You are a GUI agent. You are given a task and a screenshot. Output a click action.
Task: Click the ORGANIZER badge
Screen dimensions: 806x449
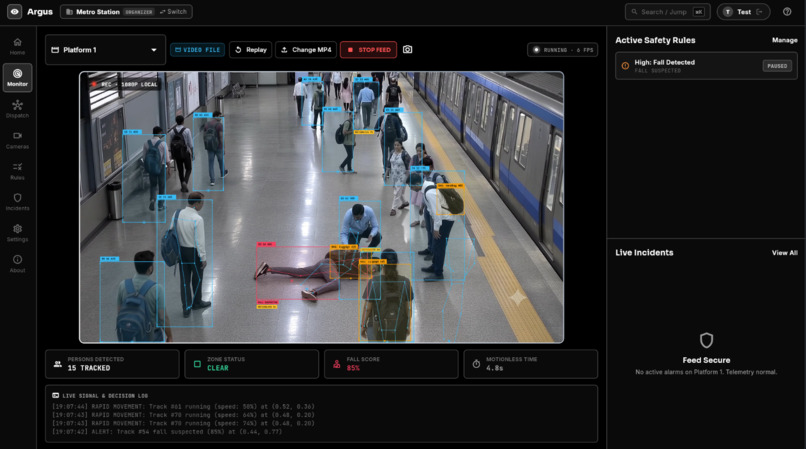coord(139,12)
